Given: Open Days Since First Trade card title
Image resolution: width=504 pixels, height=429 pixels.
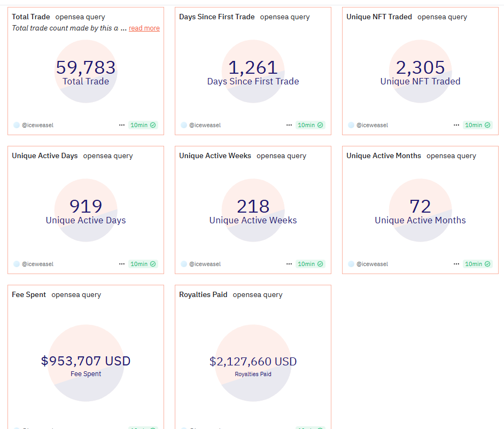Looking at the screenshot, I should (x=217, y=17).
